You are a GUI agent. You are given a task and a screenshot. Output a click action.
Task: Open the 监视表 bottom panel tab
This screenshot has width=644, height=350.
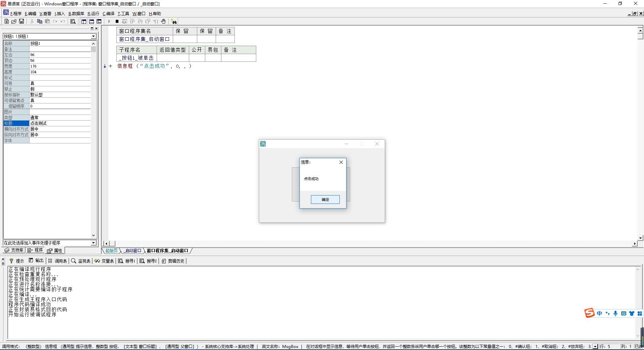(x=81, y=261)
